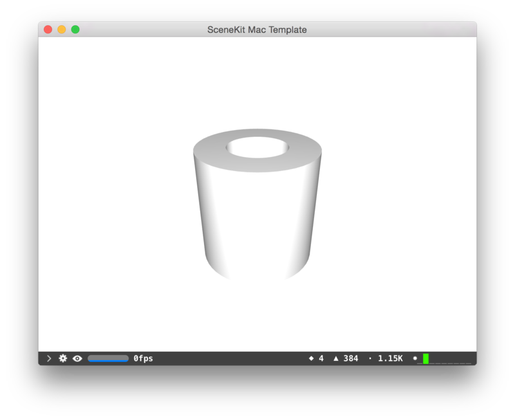Click the rendered tube cylinder model
Screen dimensions: 515x420
click(257, 204)
